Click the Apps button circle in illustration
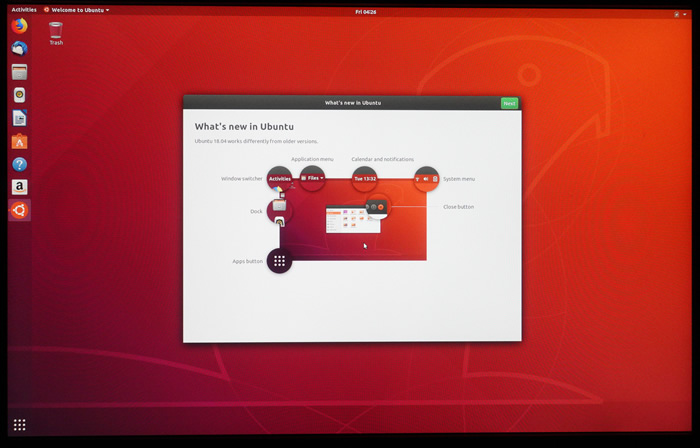 [279, 261]
